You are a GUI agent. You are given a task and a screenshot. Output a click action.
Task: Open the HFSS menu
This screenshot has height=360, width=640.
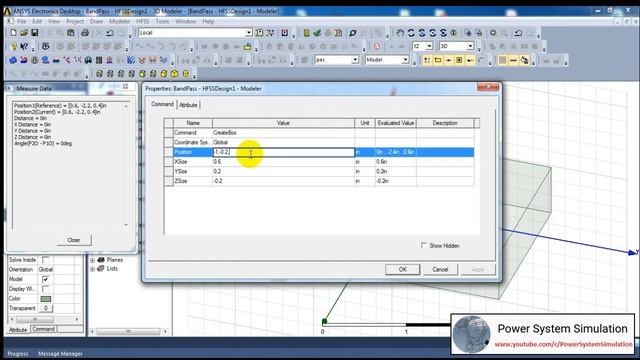point(142,21)
